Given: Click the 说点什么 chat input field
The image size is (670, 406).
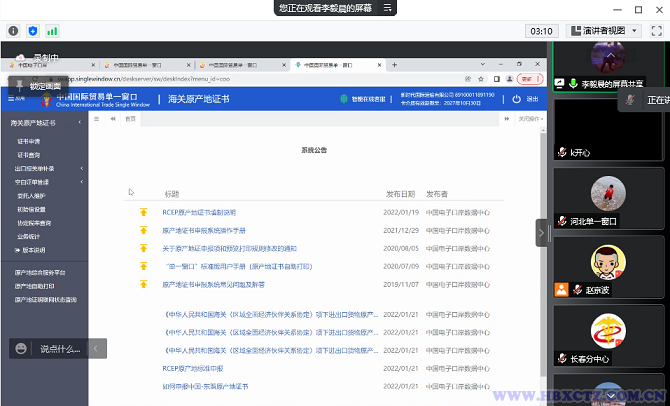Looking at the screenshot, I should click(60, 348).
